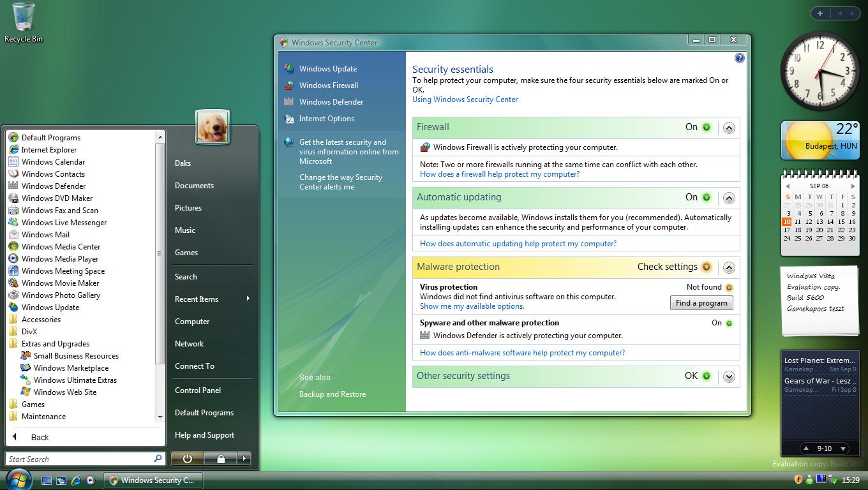Open Network from Start menu
Image resolution: width=868 pixels, height=490 pixels.
[190, 343]
